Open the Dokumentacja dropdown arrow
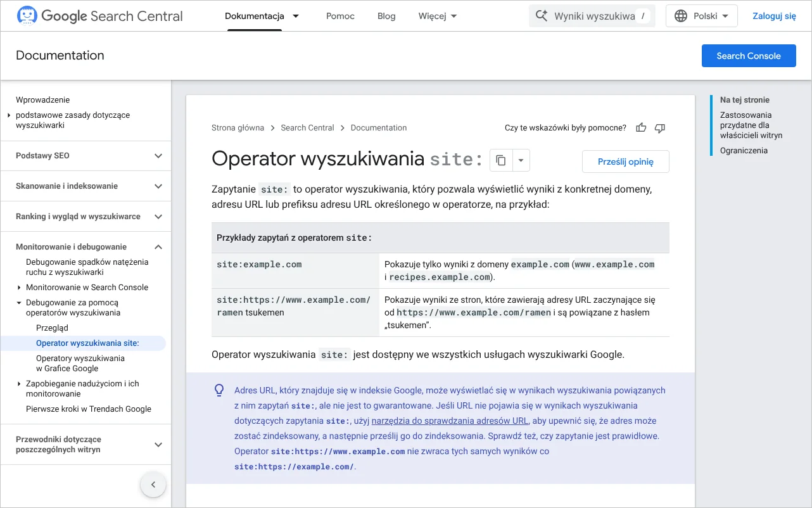This screenshot has height=508, width=812. point(296,16)
